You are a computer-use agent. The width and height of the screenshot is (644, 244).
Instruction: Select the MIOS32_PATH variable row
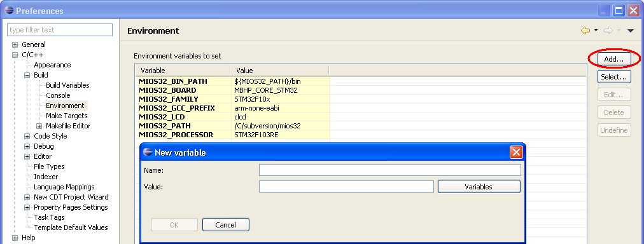coord(361,126)
